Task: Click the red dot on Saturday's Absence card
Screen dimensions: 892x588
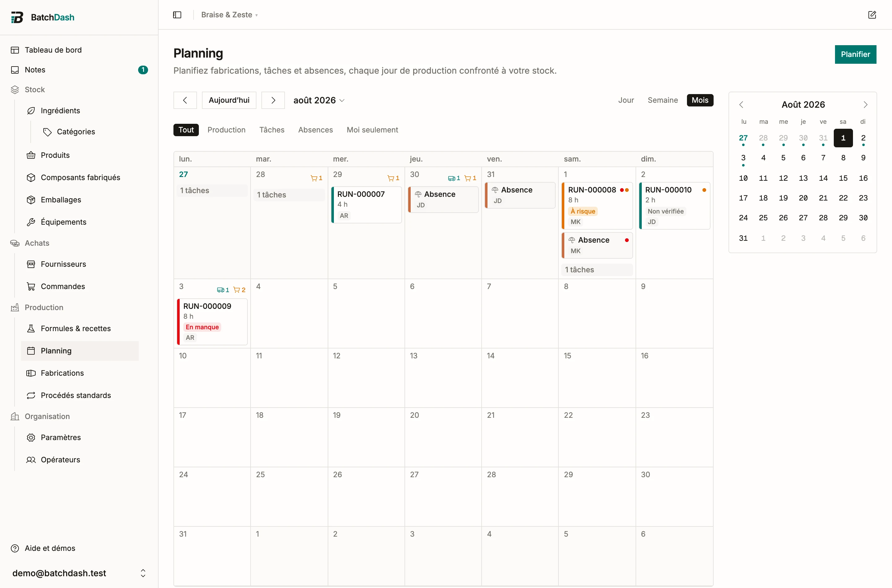Action: tap(627, 240)
